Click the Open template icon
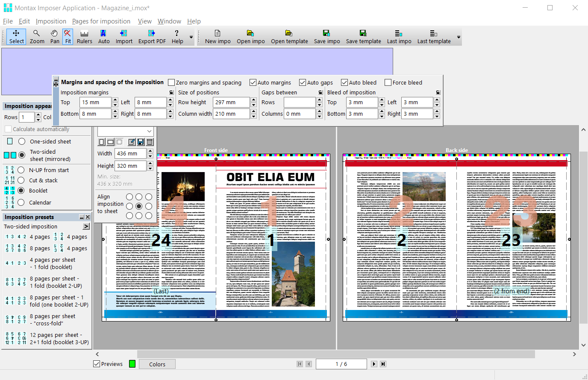This screenshot has width=588, height=380. [x=289, y=37]
